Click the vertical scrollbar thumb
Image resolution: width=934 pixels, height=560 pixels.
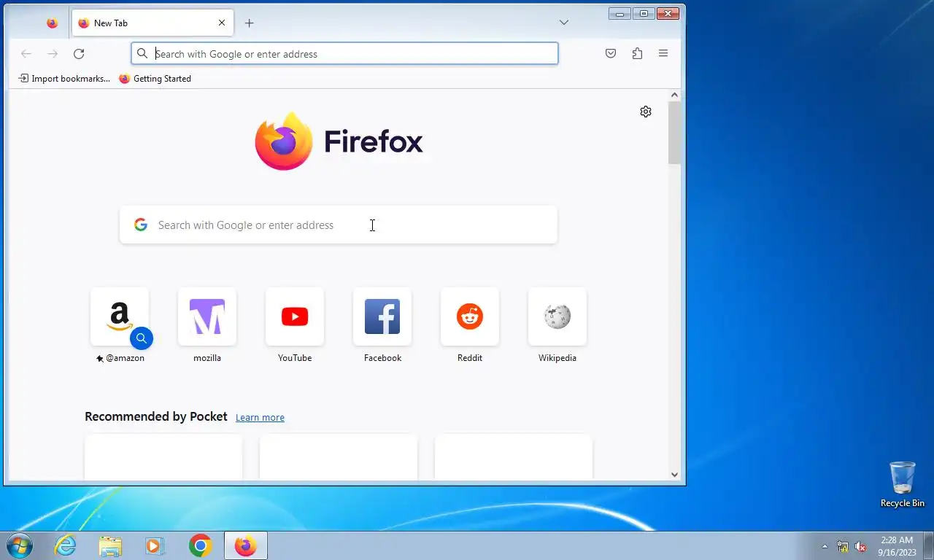tap(674, 133)
